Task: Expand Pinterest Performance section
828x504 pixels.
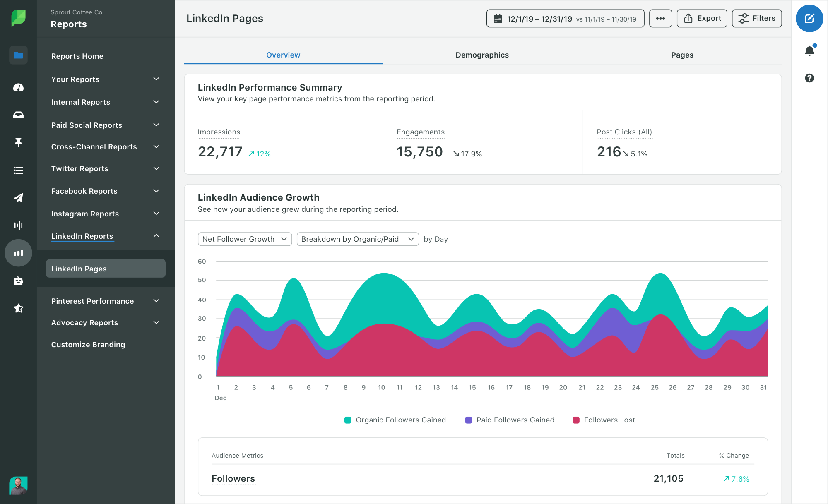Action: pos(106,301)
